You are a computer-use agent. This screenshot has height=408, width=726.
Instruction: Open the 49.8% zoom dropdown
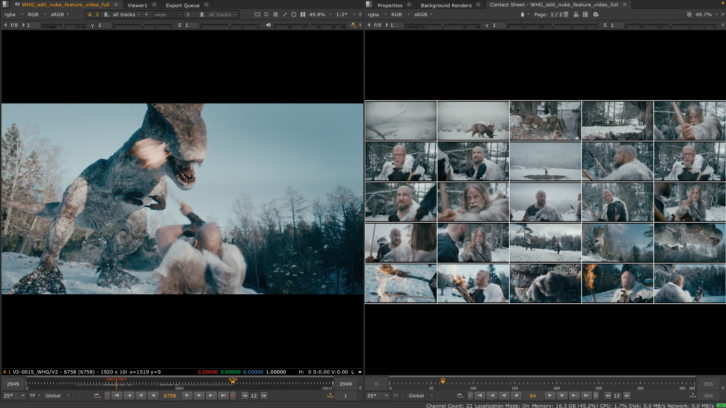(x=319, y=14)
